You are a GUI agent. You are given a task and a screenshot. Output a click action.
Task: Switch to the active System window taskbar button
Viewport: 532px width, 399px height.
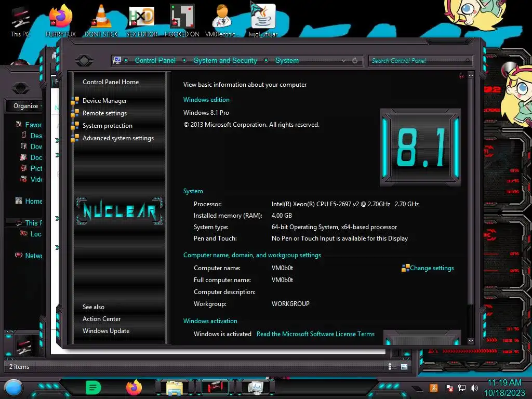pyautogui.click(x=215, y=388)
